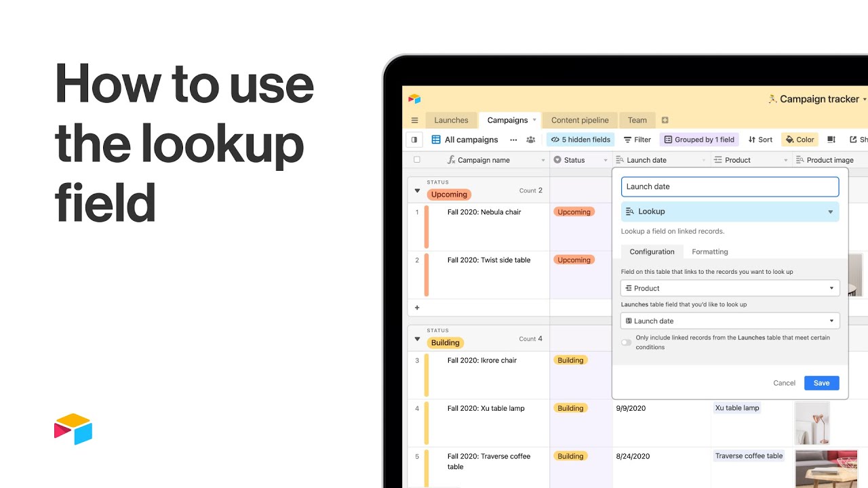
Task: Click lookup icon in Launch date column header
Action: [620, 160]
